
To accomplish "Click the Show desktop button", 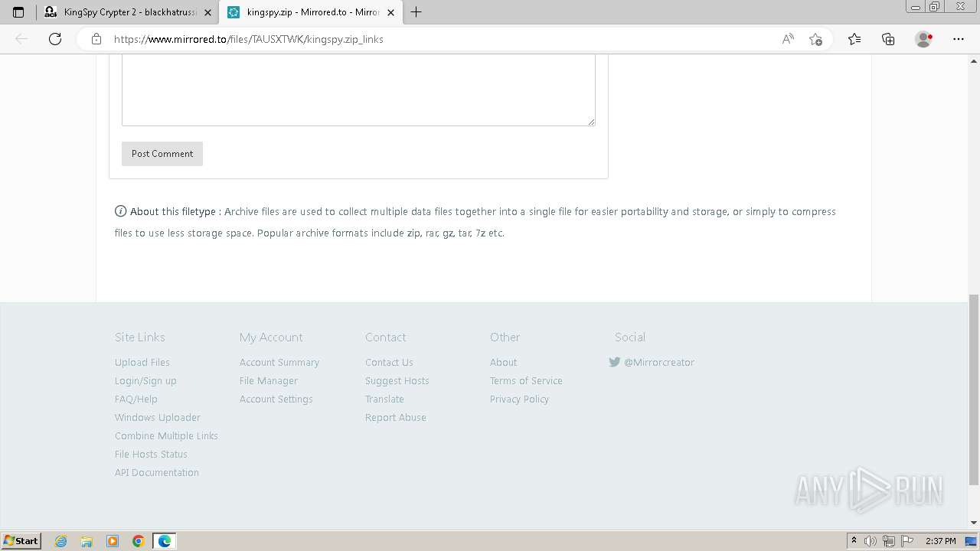I will coord(972,541).
